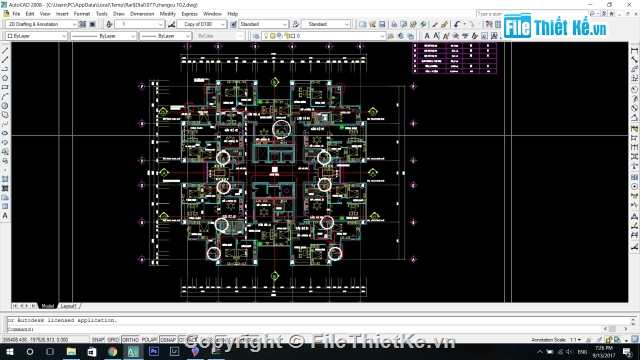The height and width of the screenshot is (360, 640).
Task: Switch to the Layout1 tab
Action: [x=69, y=306]
